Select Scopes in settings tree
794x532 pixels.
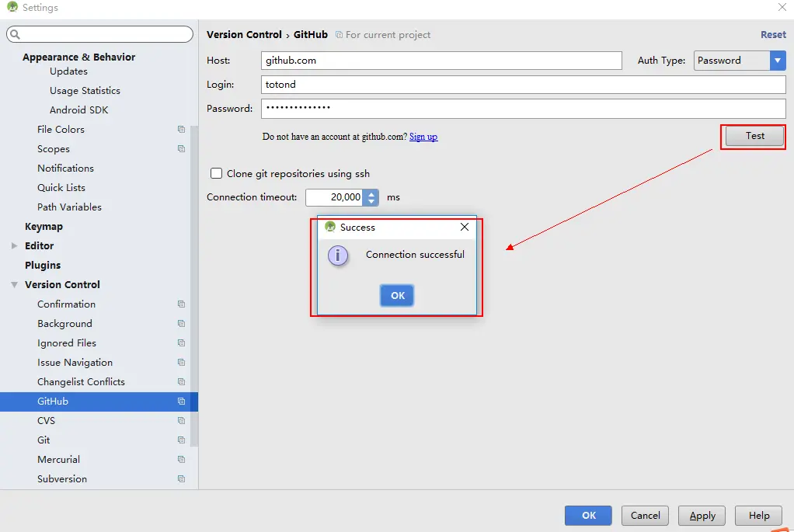[53, 149]
